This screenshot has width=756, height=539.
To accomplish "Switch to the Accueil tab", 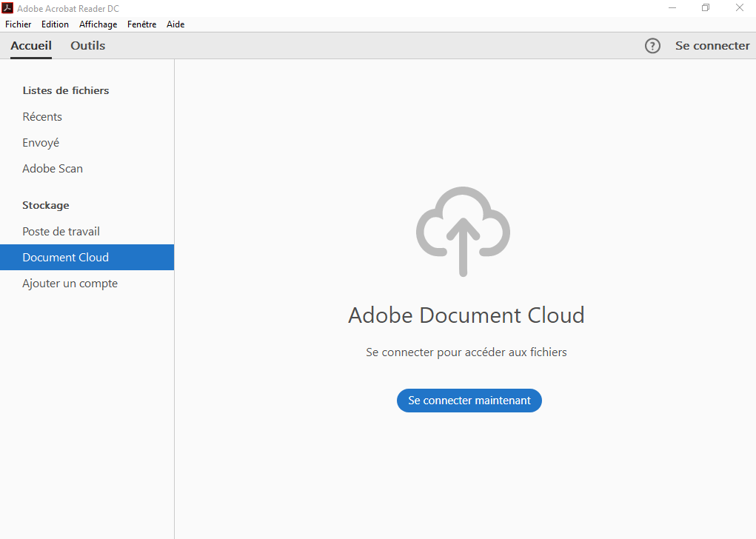I will (x=31, y=46).
